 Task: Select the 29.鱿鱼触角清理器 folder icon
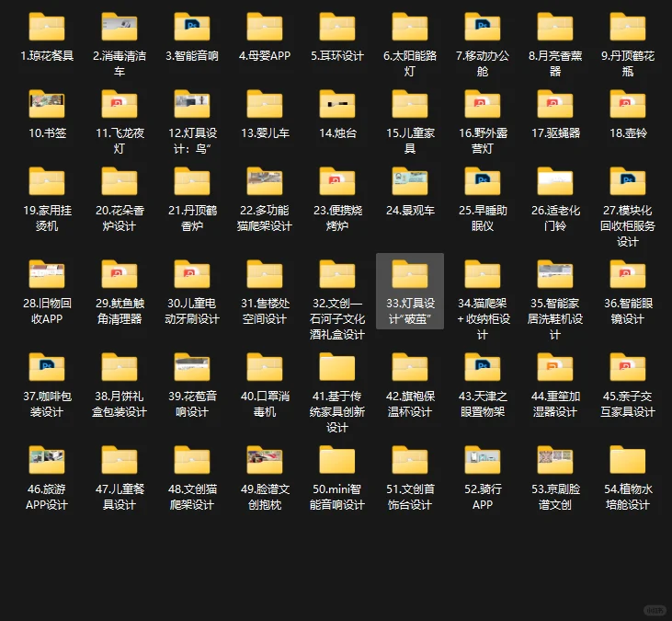120,274
